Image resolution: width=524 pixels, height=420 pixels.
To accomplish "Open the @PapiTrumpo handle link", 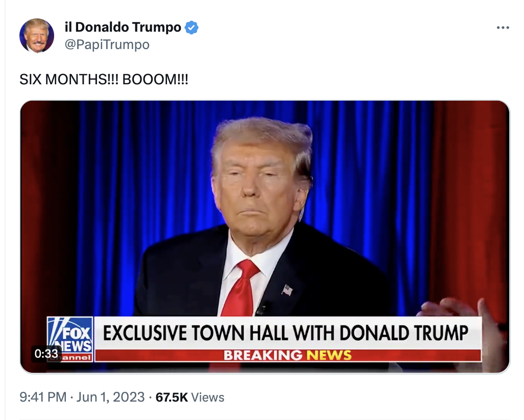I will pos(107,44).
